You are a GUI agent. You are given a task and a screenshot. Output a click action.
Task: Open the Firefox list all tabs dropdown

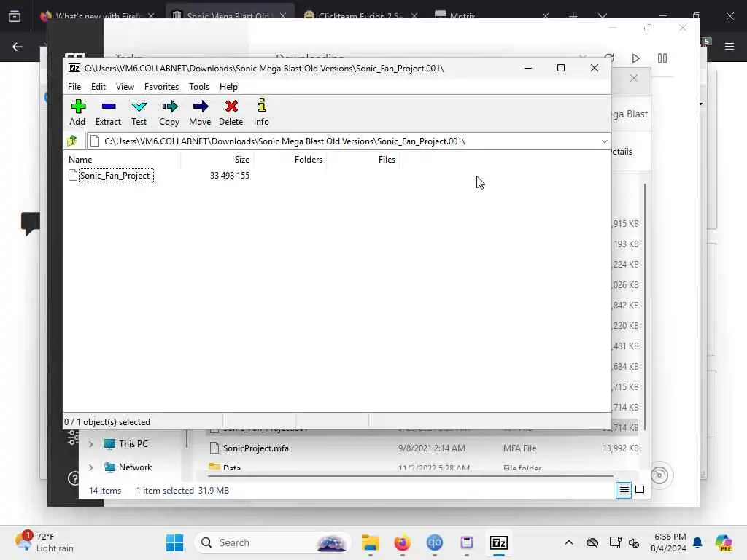pos(603,16)
